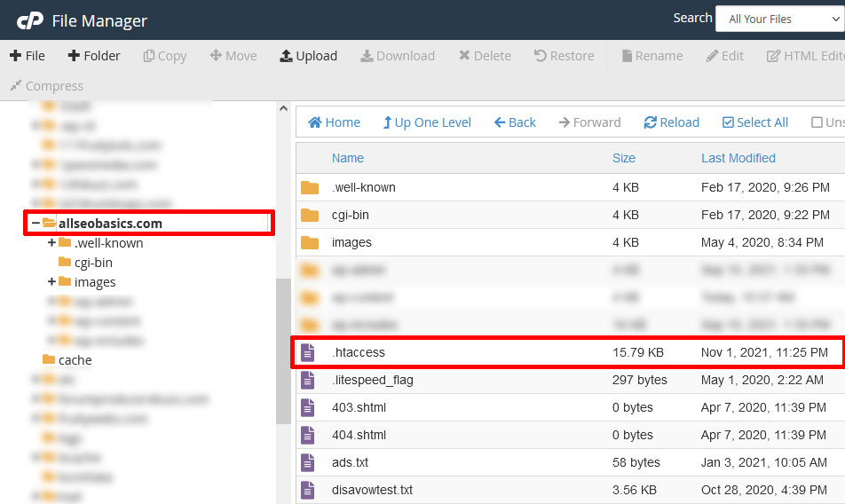Click the .htaccess file icon
Image resolution: width=845 pixels, height=504 pixels.
pyautogui.click(x=308, y=352)
